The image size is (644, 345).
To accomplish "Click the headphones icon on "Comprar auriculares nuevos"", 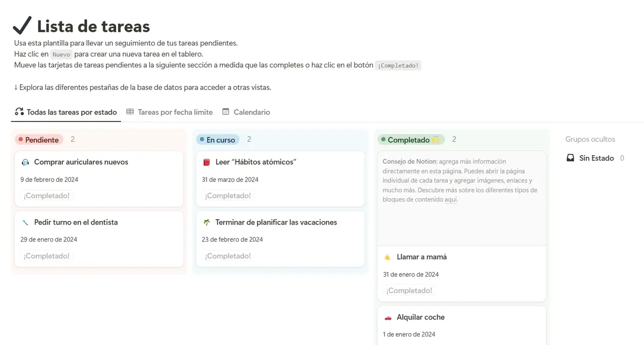I will click(25, 162).
